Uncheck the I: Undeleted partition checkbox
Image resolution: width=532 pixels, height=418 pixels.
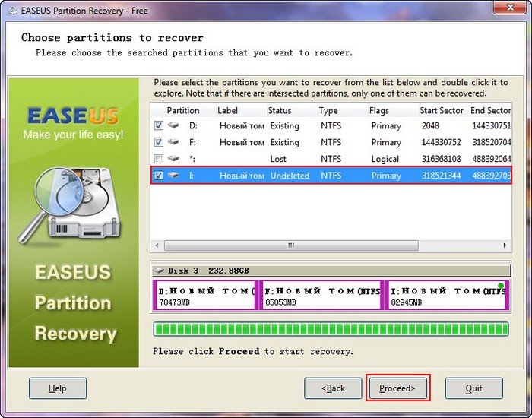point(158,175)
